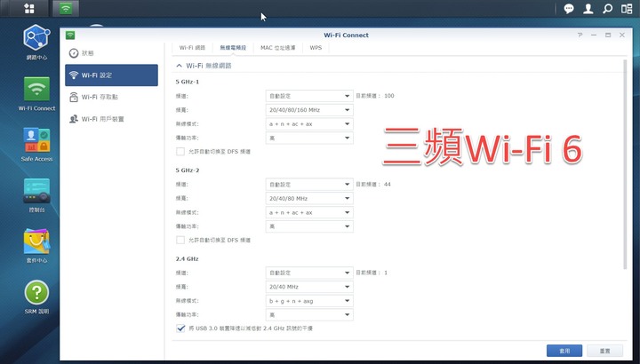The image size is (640, 364).
Task: Open 5 GHz-2 channel dropdown
Action: tap(309, 185)
